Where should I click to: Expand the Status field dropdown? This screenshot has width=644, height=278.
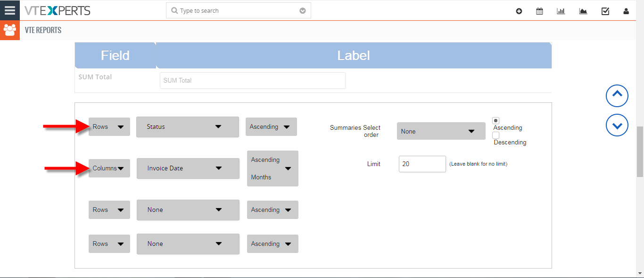point(188,127)
